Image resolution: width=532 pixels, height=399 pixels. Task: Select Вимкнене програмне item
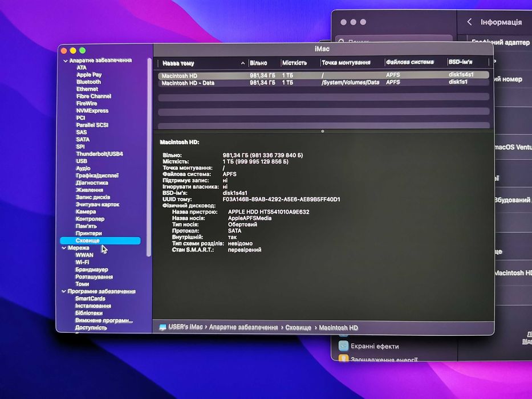(x=104, y=320)
